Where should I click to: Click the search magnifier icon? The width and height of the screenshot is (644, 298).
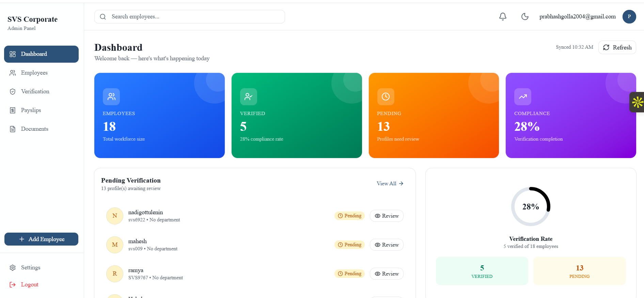(x=103, y=17)
